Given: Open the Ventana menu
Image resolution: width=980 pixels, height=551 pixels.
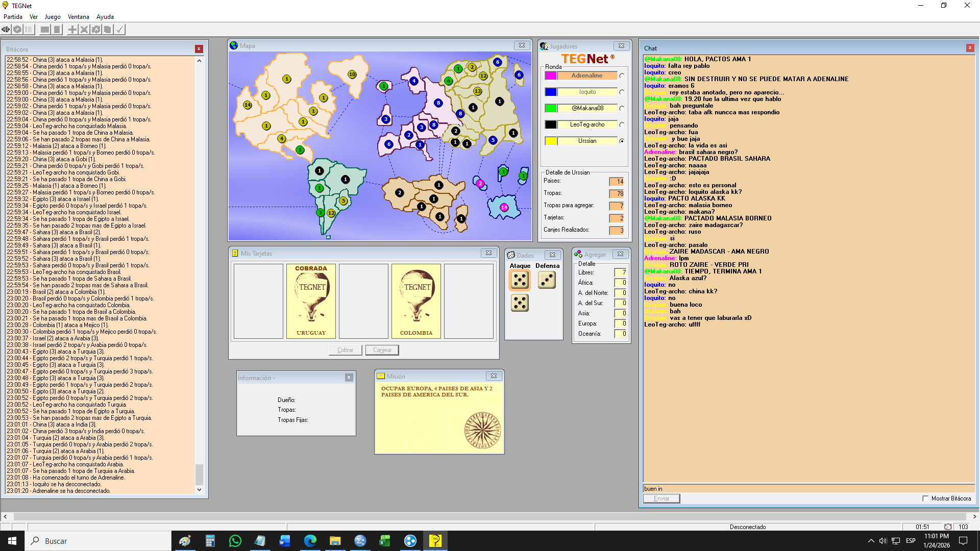Looking at the screenshot, I should click(x=78, y=17).
